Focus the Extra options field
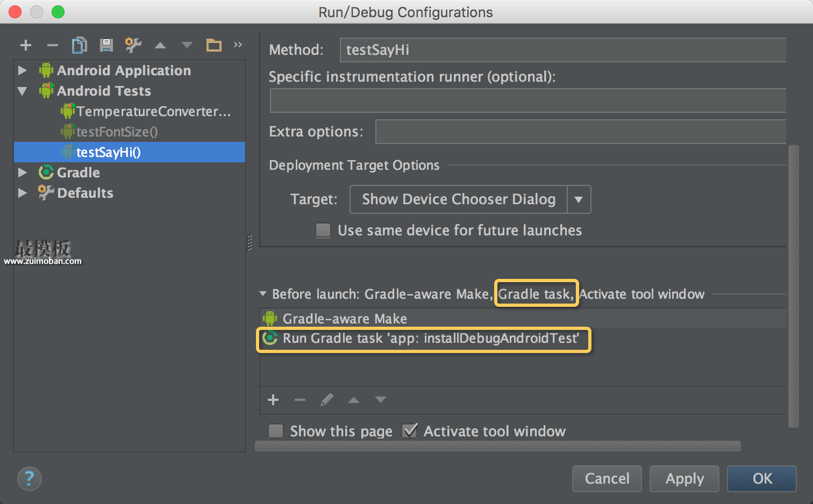Viewport: 813px width, 504px height. coord(581,132)
